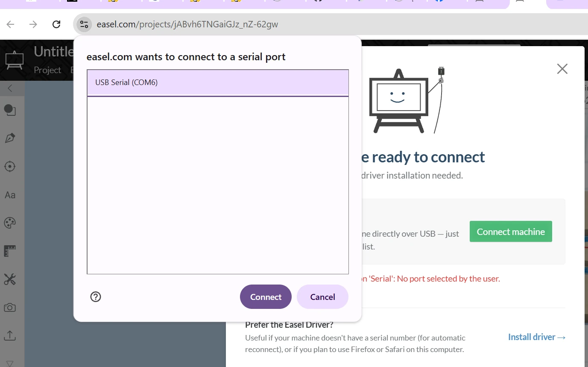The image size is (588, 367).
Task: Open help icon in serial port dialog
Action: [x=96, y=297]
